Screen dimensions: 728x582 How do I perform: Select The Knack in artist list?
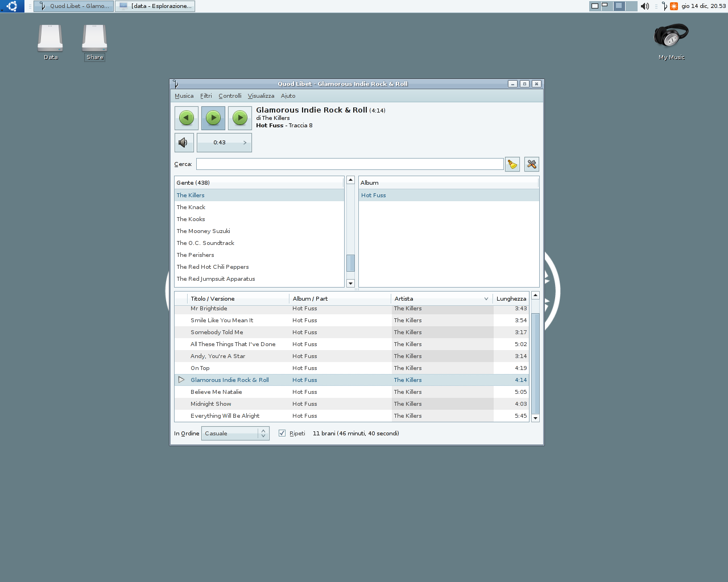tap(259, 207)
